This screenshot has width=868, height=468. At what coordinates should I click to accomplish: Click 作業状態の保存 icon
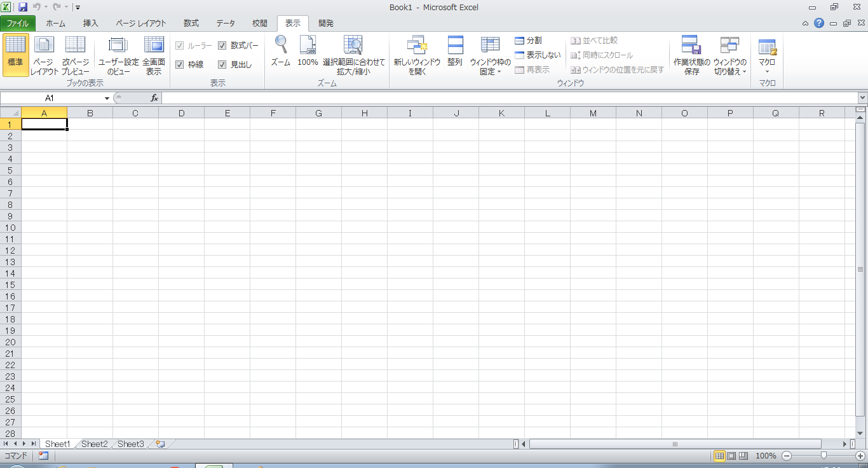(691, 46)
